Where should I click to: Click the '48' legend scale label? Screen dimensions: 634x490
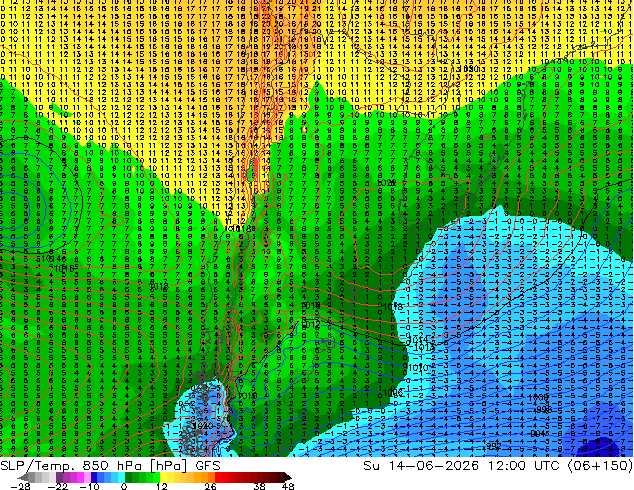pyautogui.click(x=288, y=486)
